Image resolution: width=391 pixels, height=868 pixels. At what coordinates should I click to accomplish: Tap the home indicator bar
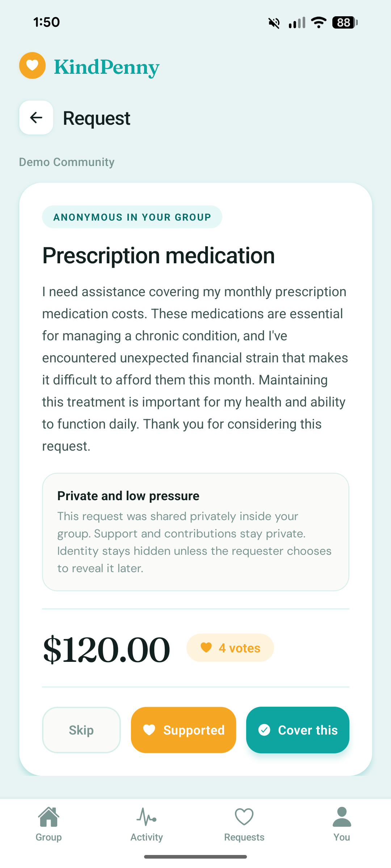tap(195, 856)
